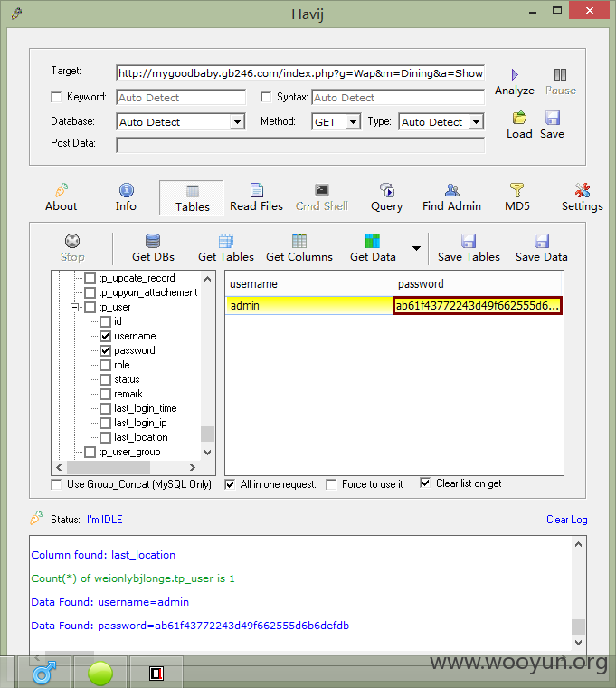Click Clear Log link
This screenshot has width=616, height=688.
(566, 520)
